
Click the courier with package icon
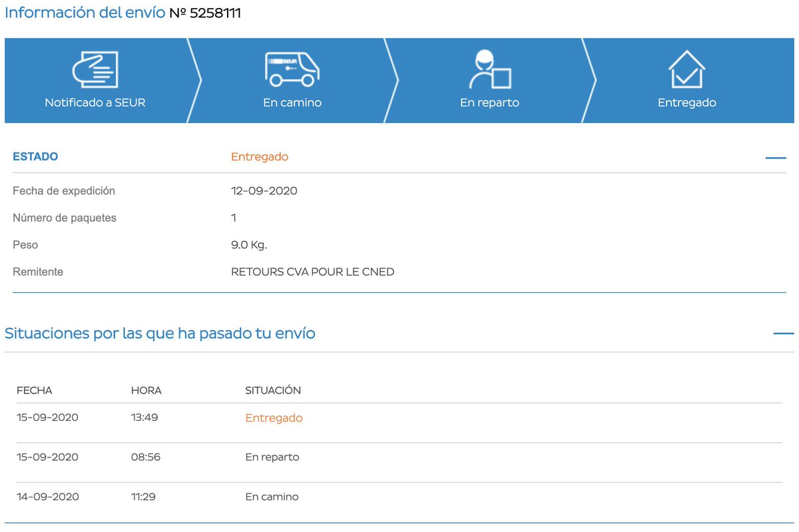pos(489,69)
